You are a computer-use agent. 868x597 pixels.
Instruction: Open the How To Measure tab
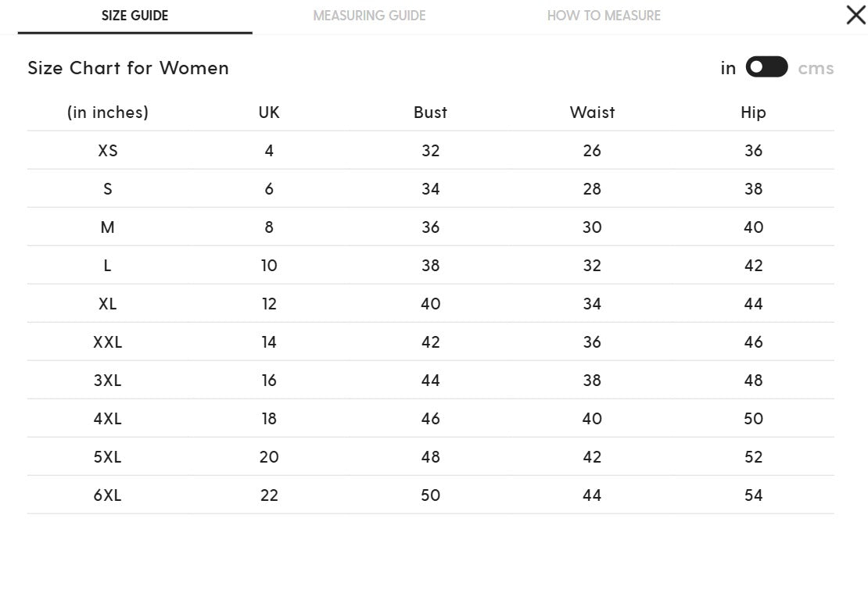604,16
